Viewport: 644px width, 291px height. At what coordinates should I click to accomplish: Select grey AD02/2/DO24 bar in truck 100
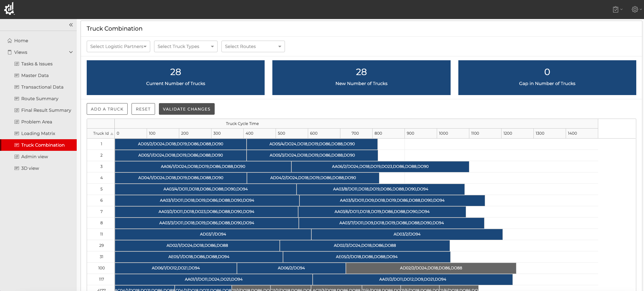tap(431, 268)
